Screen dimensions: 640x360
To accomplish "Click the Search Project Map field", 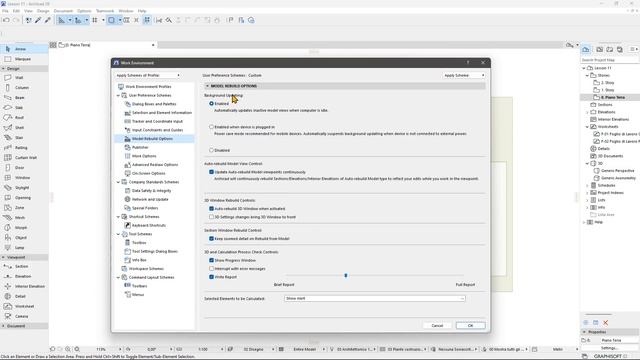I will coord(609,60).
